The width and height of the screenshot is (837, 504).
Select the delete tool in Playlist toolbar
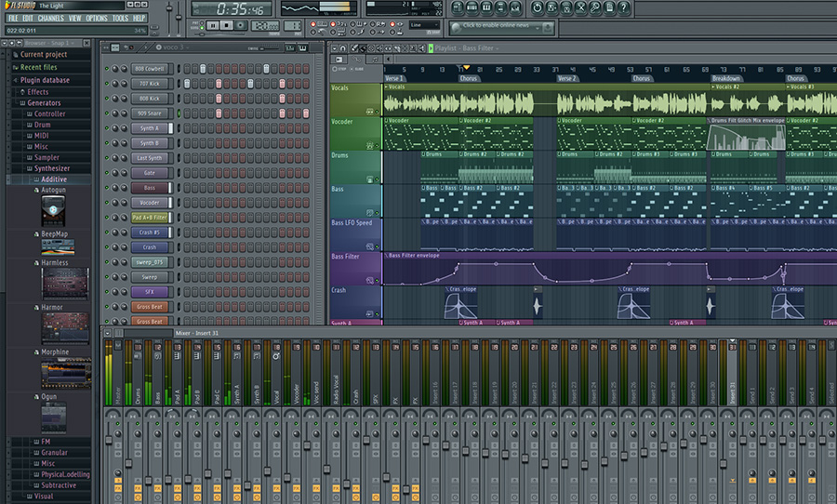[371, 48]
